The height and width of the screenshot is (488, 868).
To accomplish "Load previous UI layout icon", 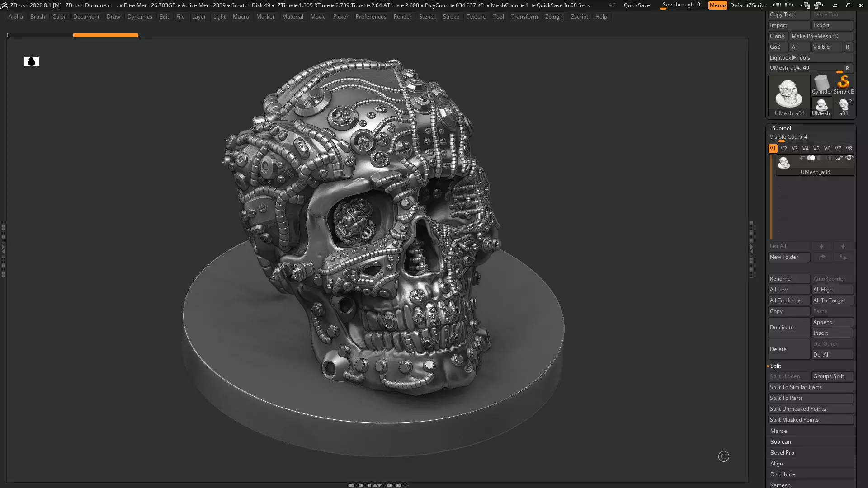I will click(x=806, y=5).
